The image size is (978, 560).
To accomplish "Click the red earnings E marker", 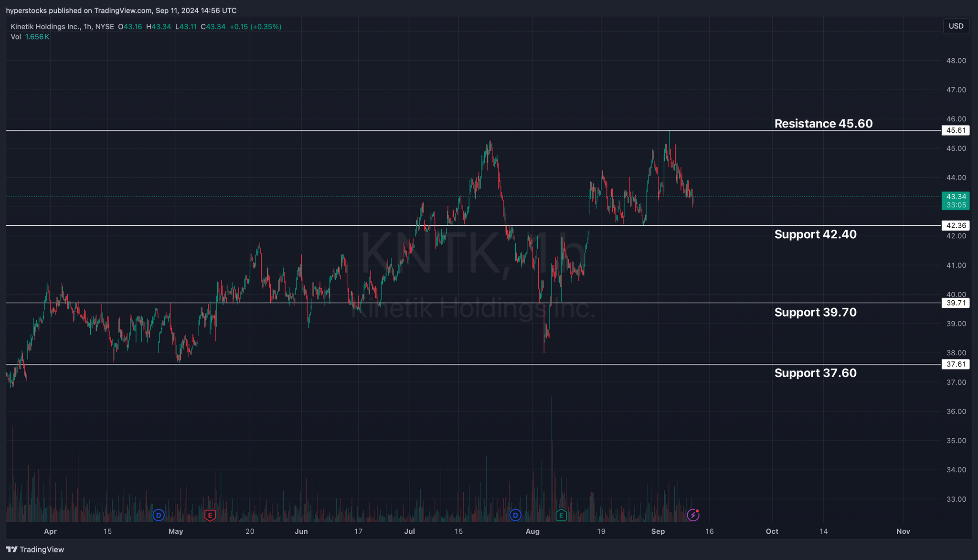I will pos(210,515).
